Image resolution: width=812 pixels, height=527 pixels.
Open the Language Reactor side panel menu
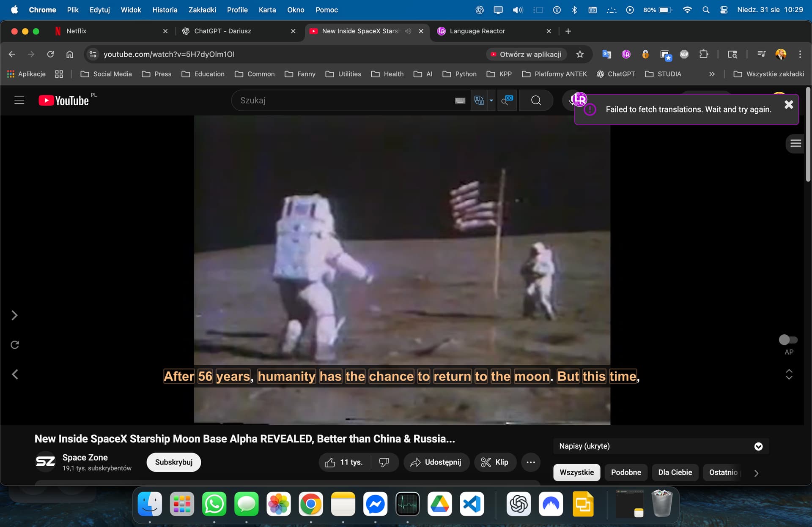click(x=796, y=144)
